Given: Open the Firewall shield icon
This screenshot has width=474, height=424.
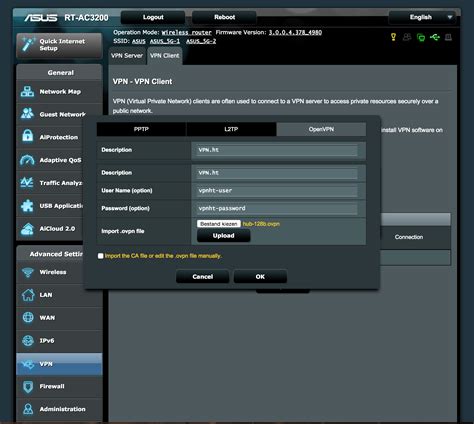Looking at the screenshot, I should coord(28,386).
